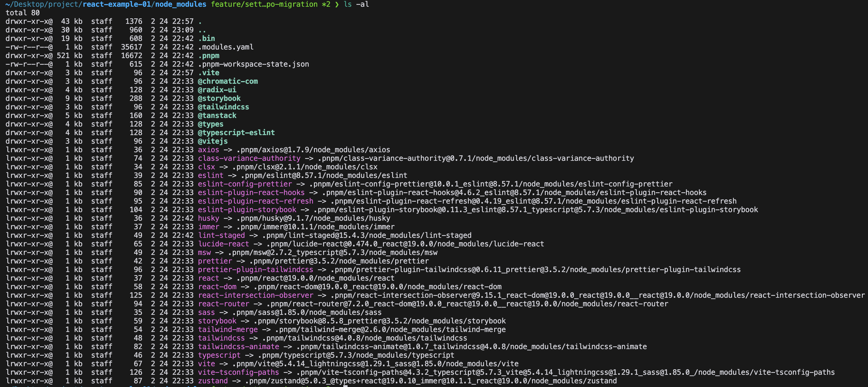
Task: Click the husky symlink name
Action: coord(209,219)
